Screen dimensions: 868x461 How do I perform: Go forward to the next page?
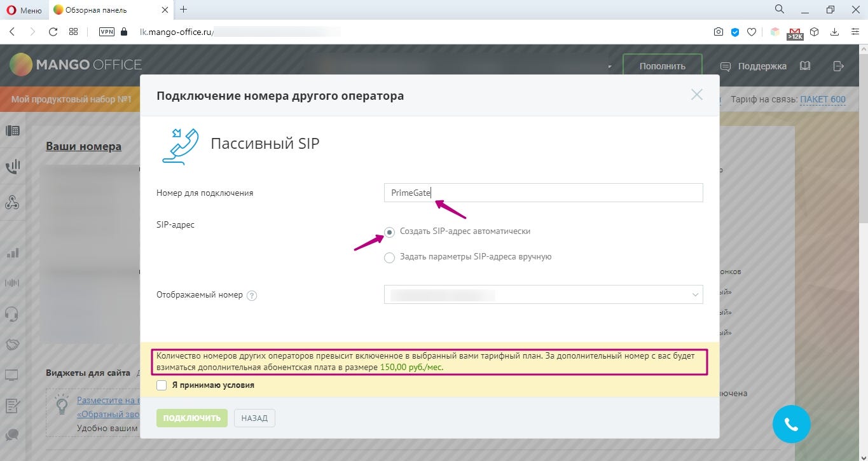coord(32,31)
